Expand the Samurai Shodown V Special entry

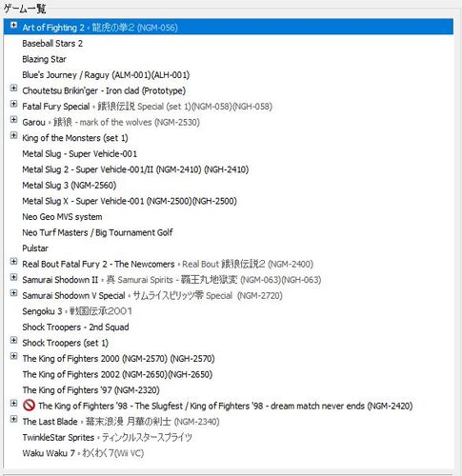13,293
